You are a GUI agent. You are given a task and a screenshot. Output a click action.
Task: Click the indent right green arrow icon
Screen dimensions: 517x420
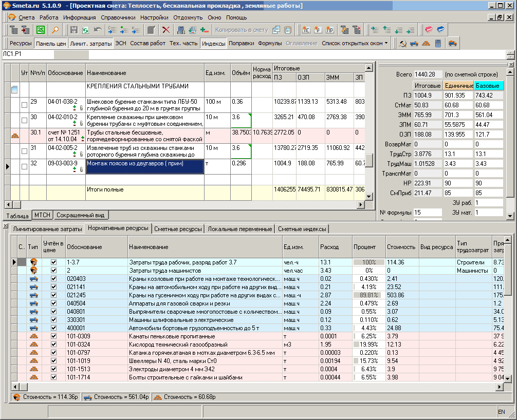(x=375, y=30)
